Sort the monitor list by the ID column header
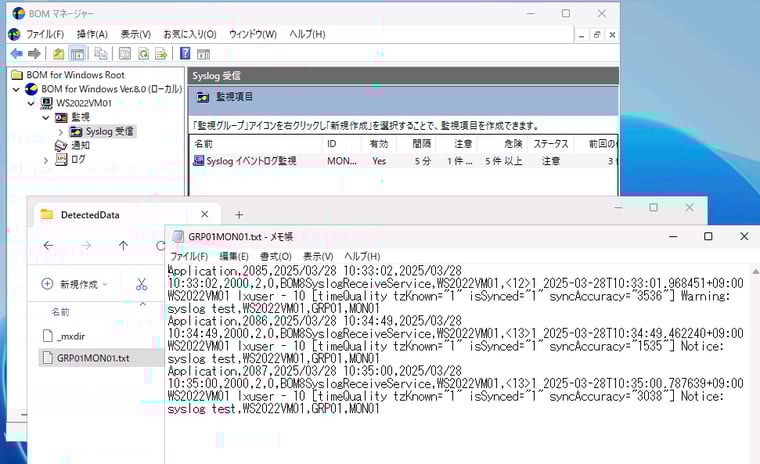760x464 pixels. [x=342, y=144]
